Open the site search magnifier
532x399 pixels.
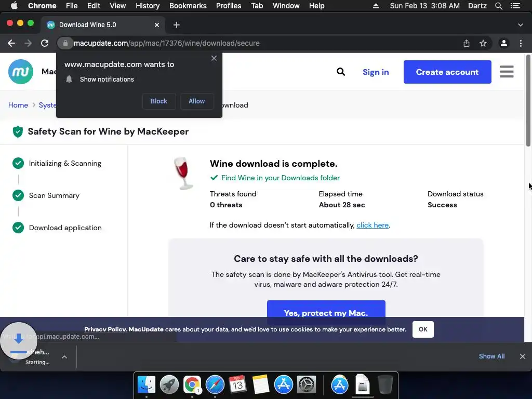[x=341, y=72]
